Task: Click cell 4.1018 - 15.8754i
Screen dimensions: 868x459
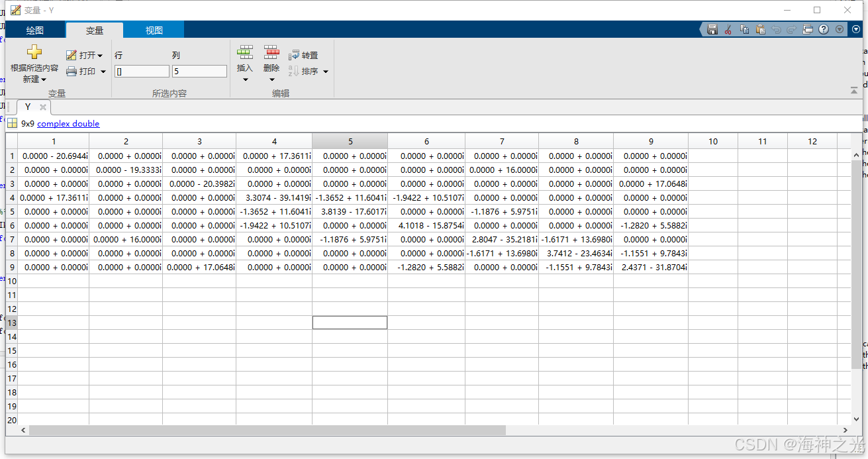Action: [x=426, y=225]
